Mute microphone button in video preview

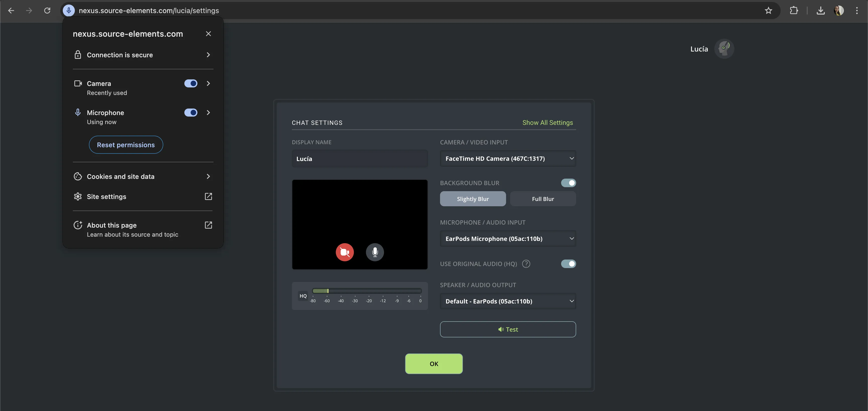(375, 252)
